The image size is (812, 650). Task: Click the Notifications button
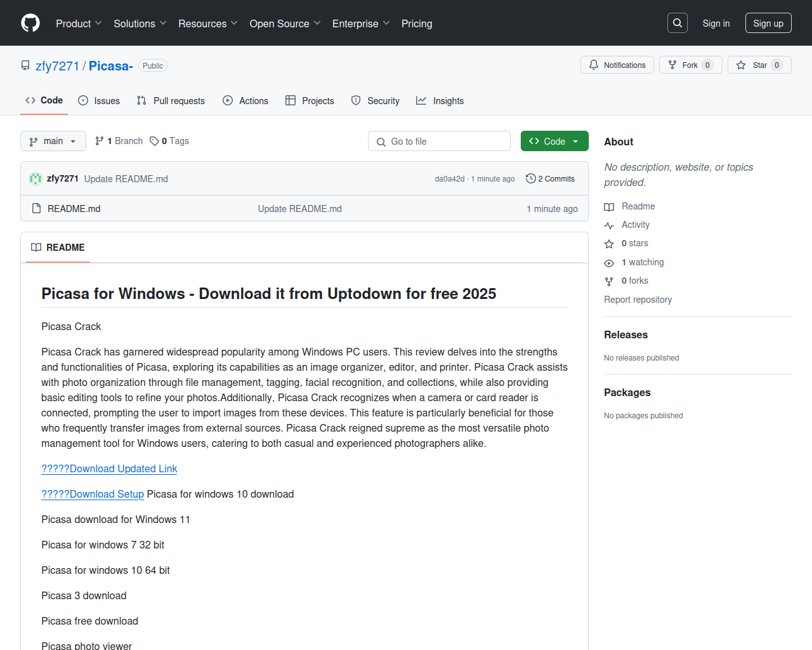[x=617, y=65]
